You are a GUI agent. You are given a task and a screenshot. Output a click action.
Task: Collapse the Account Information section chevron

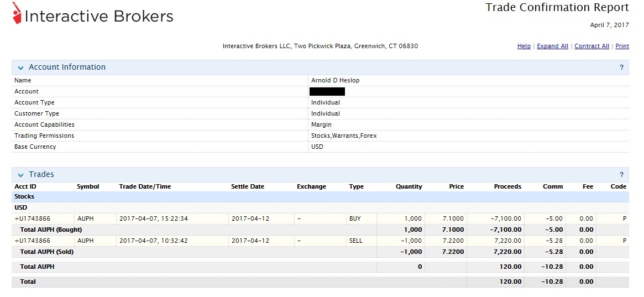click(20, 68)
